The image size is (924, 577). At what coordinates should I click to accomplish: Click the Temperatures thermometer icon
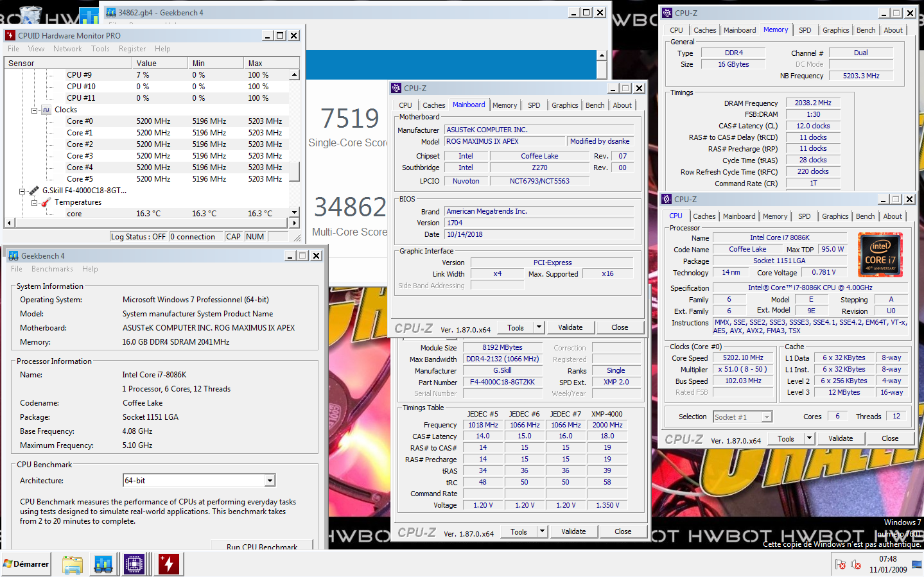[46, 202]
